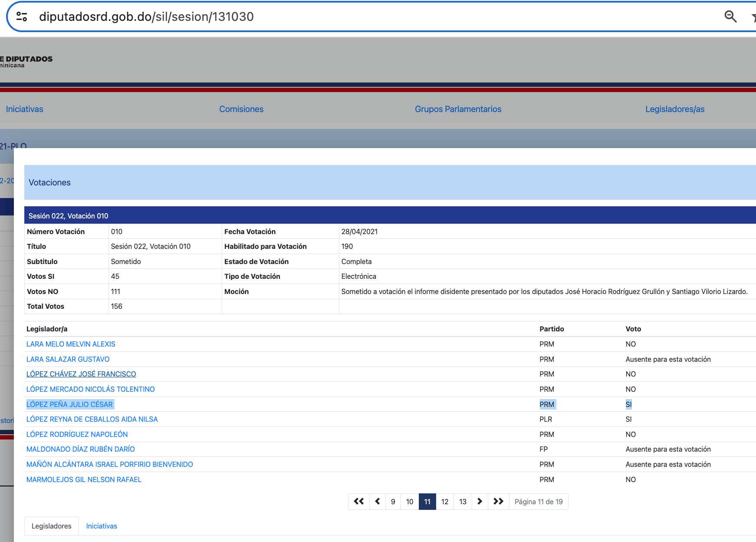Viewport: 756px width, 542px height.
Task: Click the site settings icon in address bar
Action: pyautogui.click(x=22, y=17)
